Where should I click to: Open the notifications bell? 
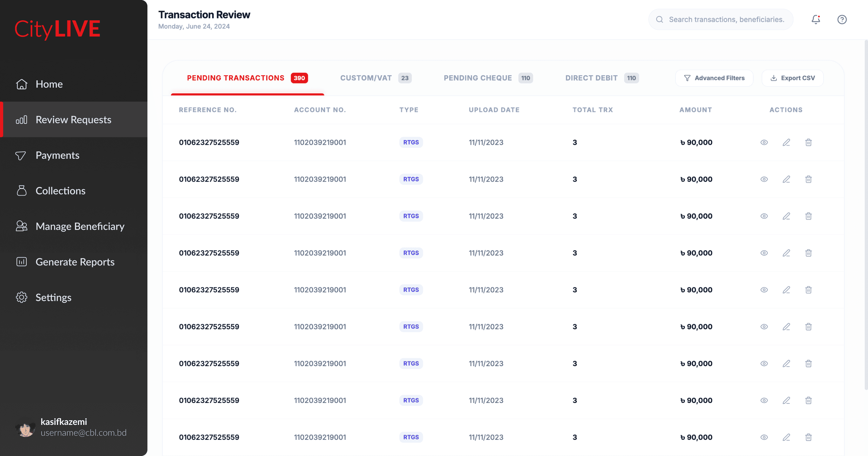coord(816,20)
